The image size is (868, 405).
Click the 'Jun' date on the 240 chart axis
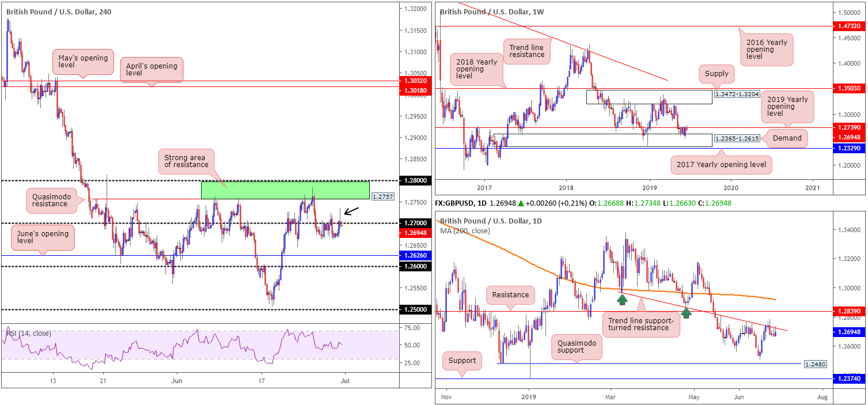177,381
